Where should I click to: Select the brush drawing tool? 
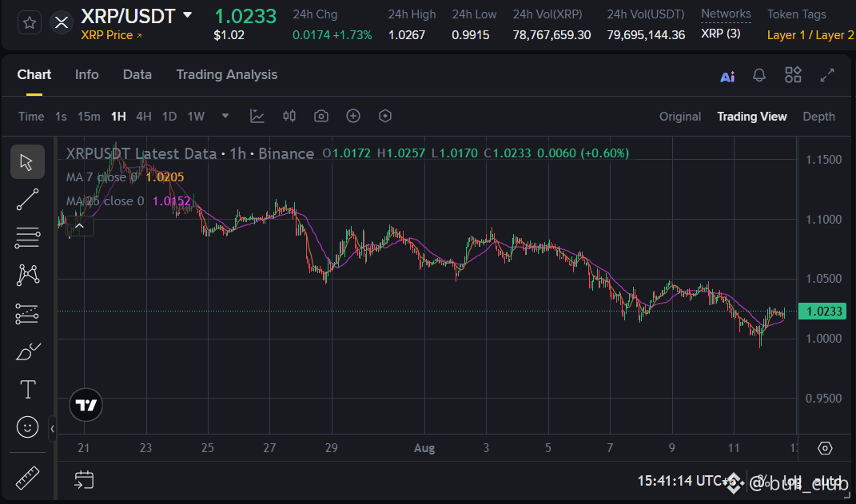coord(27,351)
